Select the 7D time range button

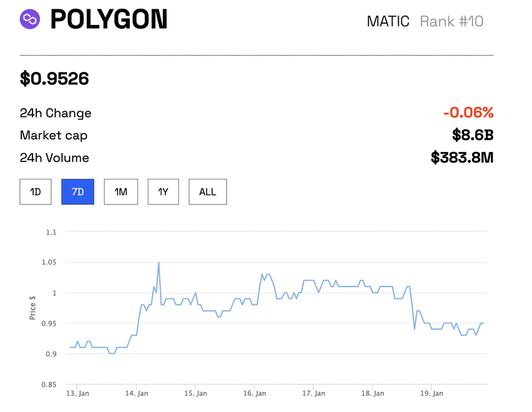pos(78,192)
